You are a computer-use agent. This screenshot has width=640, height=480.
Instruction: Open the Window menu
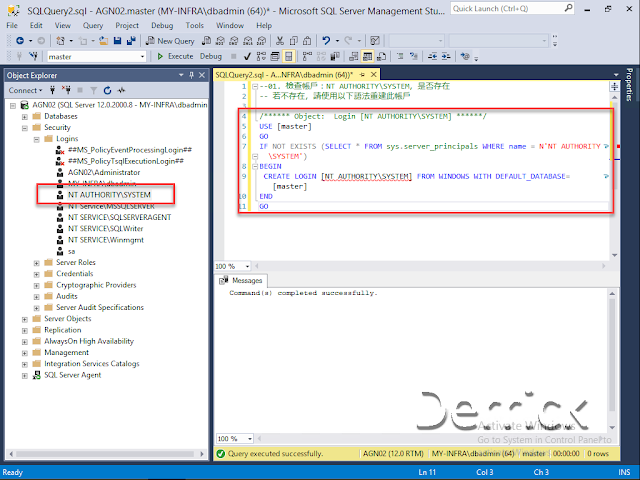point(230,25)
